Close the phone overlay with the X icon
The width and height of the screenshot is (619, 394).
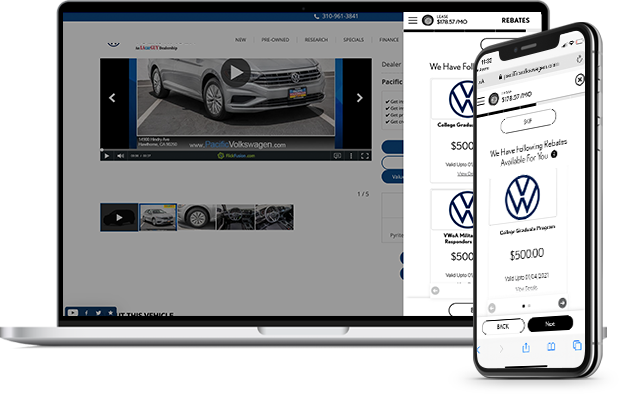[579, 80]
